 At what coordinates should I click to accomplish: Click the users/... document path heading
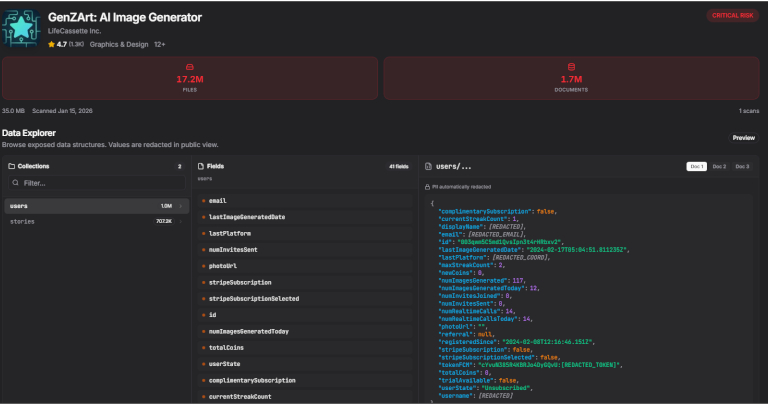(454, 167)
